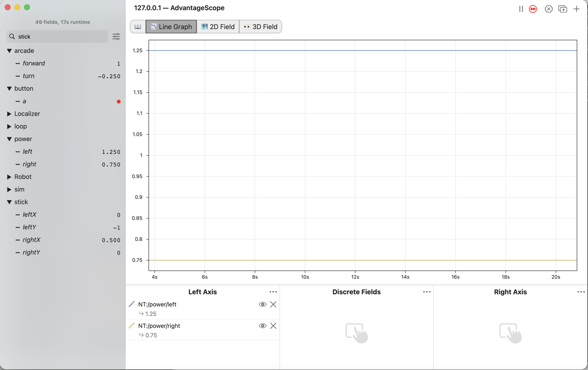Open the Discrete Fields three-dot options menu
Screen dimensions: 588x370
[427, 292]
